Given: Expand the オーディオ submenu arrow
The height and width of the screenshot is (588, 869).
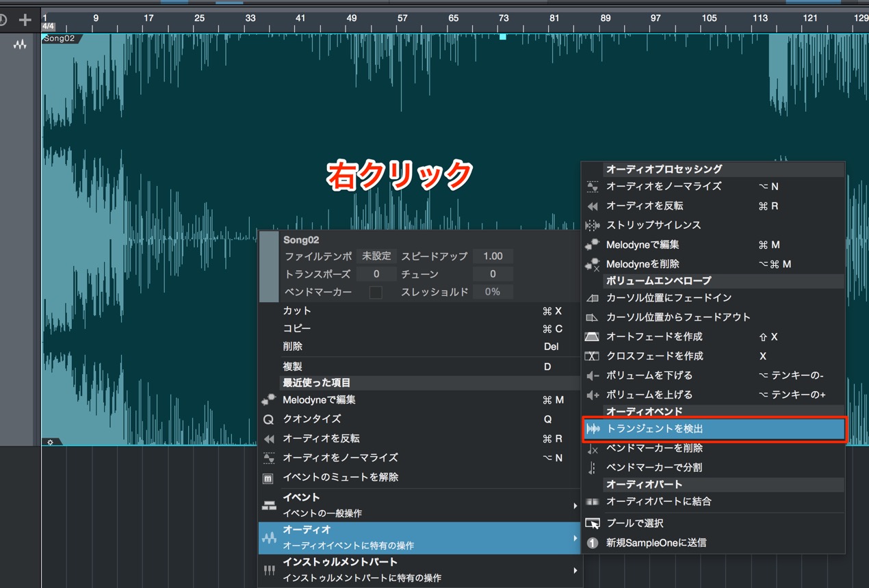Looking at the screenshot, I should point(575,538).
